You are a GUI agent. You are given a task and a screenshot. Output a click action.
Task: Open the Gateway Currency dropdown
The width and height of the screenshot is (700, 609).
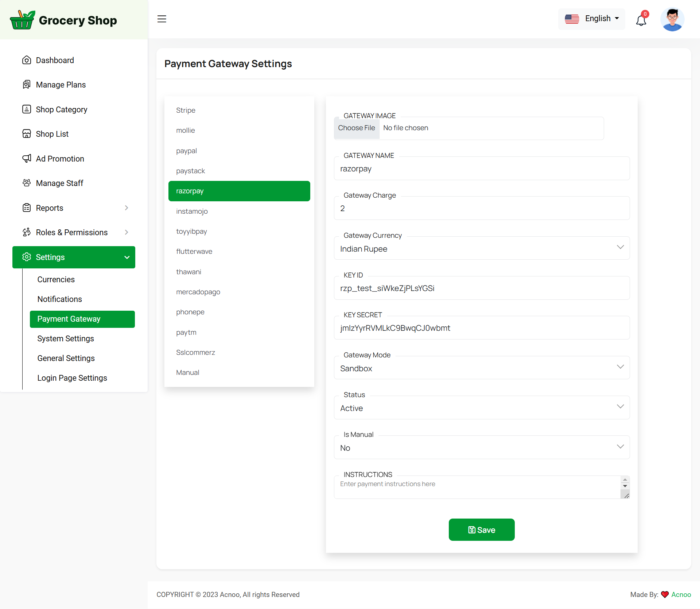click(481, 249)
